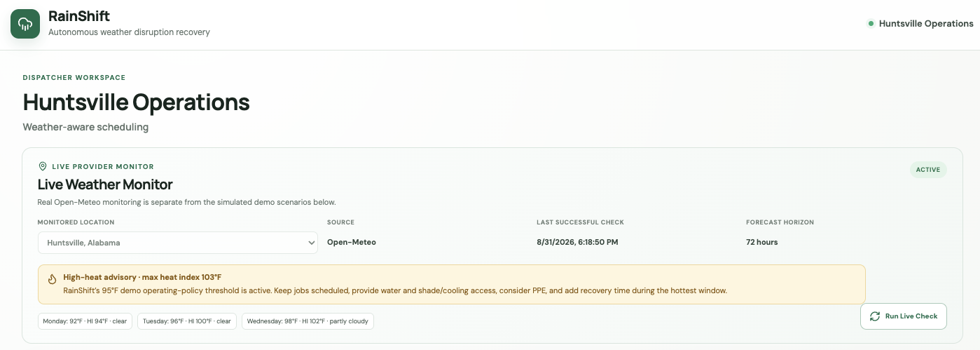Click the green status dot near Huntsville Operations
This screenshot has height=350, width=980.
click(x=871, y=24)
